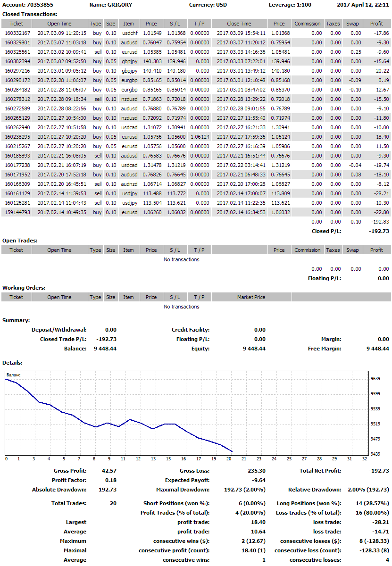
Task: Select the audnzd item cell
Action: [128, 184]
